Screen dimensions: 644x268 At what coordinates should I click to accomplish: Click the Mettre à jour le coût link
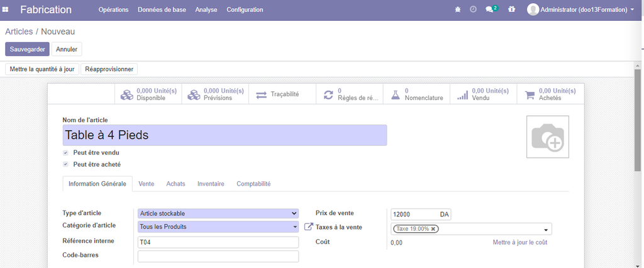[519, 242]
